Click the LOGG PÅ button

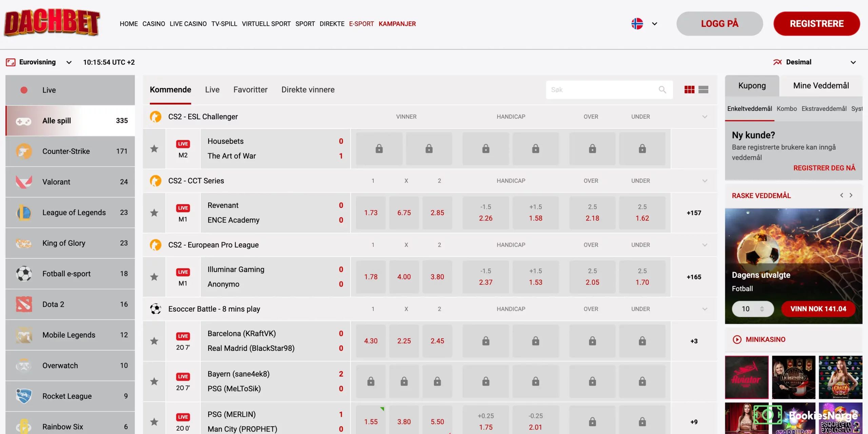719,24
